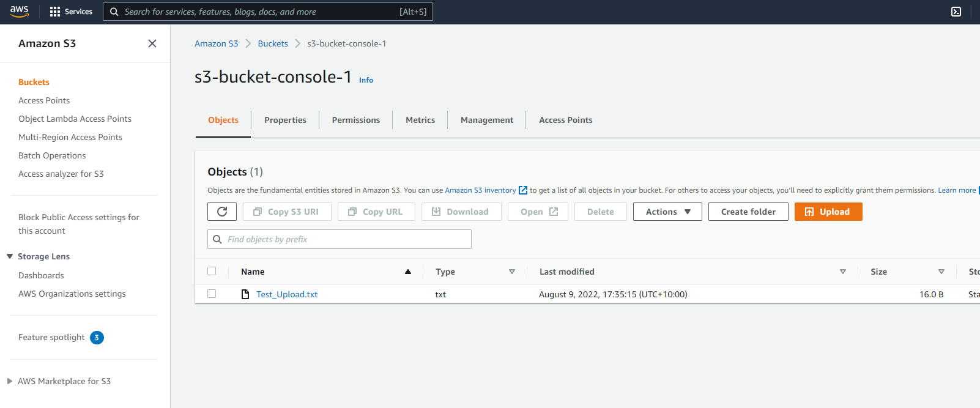Follow the Learn more link

click(957, 190)
